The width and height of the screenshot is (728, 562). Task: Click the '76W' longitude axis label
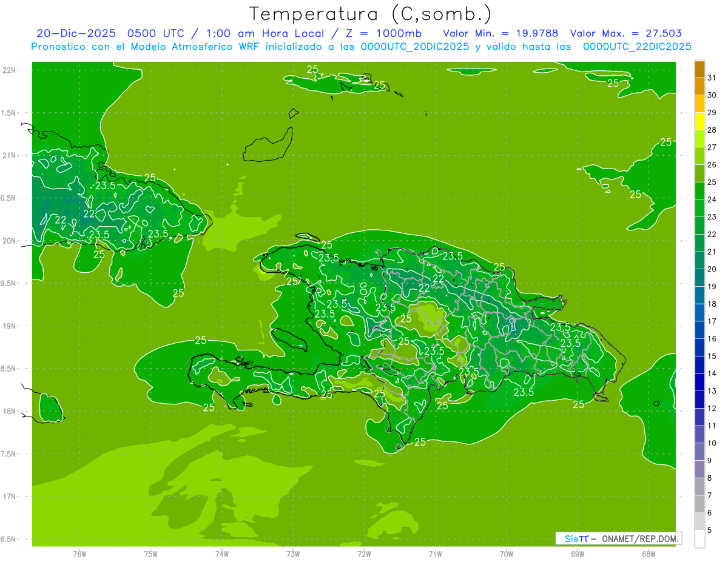point(79,554)
